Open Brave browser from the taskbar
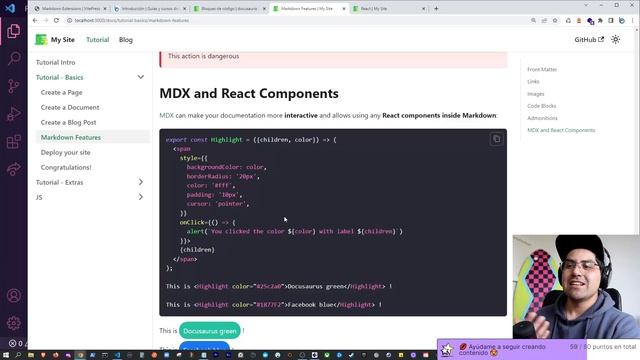Viewport: 640px width, 360px height. pyautogui.click(x=43, y=355)
